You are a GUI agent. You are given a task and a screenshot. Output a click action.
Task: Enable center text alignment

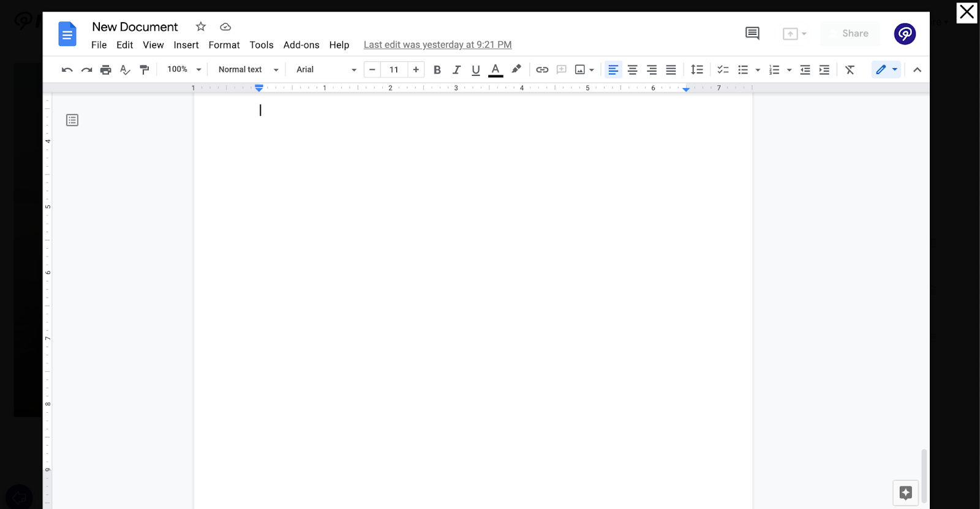(x=632, y=70)
